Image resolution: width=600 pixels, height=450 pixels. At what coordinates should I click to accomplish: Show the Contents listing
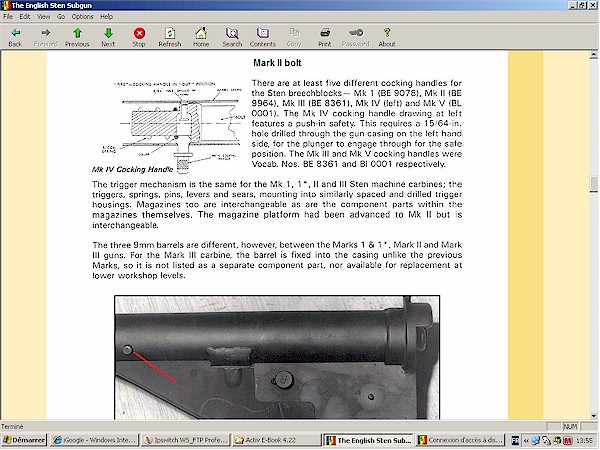pos(262,37)
